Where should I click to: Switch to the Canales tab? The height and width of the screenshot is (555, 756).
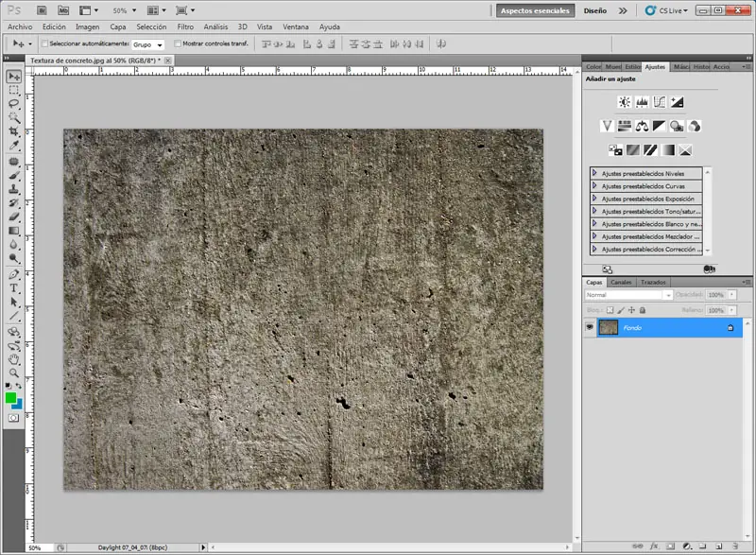pyautogui.click(x=621, y=282)
